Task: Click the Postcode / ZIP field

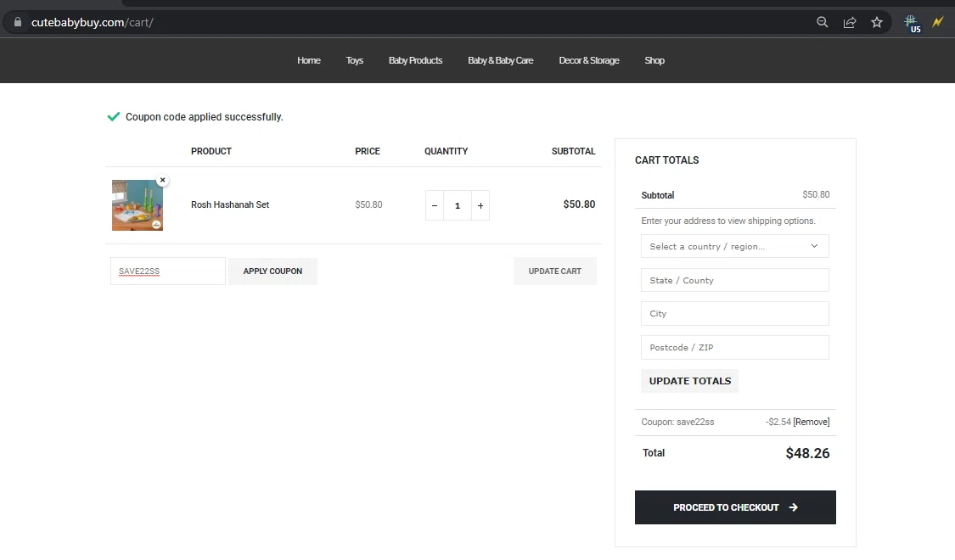Action: (735, 348)
